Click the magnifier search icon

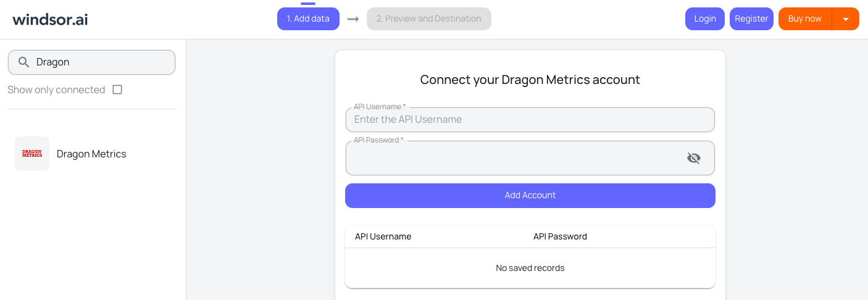coord(24,62)
